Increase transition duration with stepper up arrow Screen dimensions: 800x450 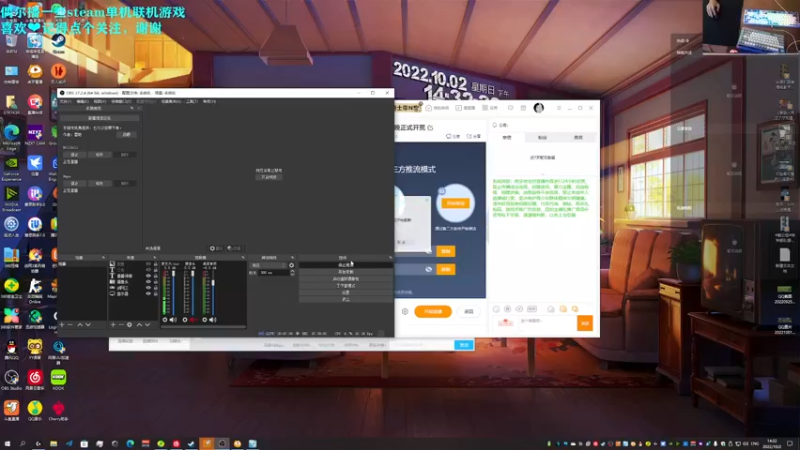292,271
